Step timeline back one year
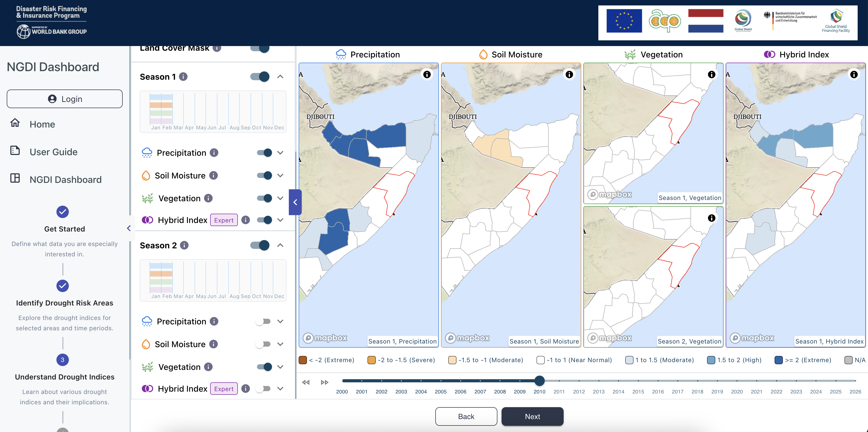 [x=306, y=382]
